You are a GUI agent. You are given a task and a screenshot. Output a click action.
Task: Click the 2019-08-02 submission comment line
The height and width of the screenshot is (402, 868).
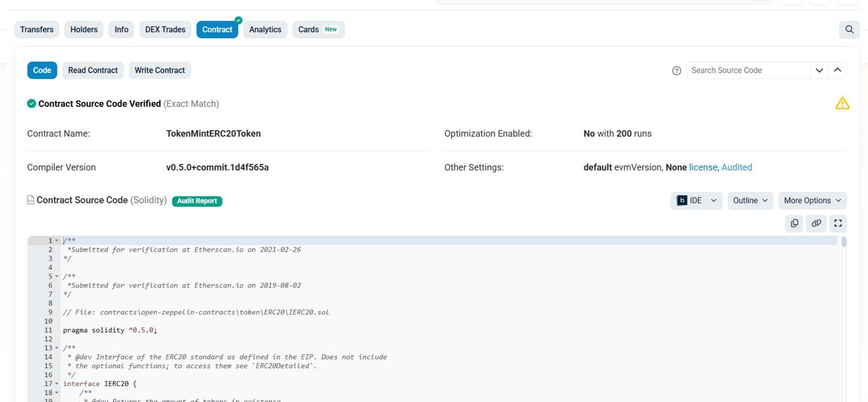point(184,285)
